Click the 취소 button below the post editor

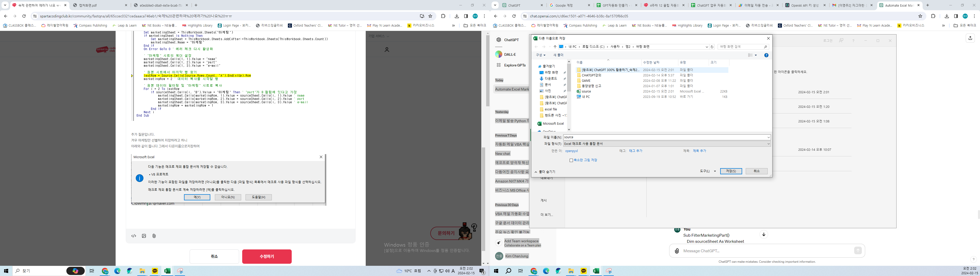[215, 257]
